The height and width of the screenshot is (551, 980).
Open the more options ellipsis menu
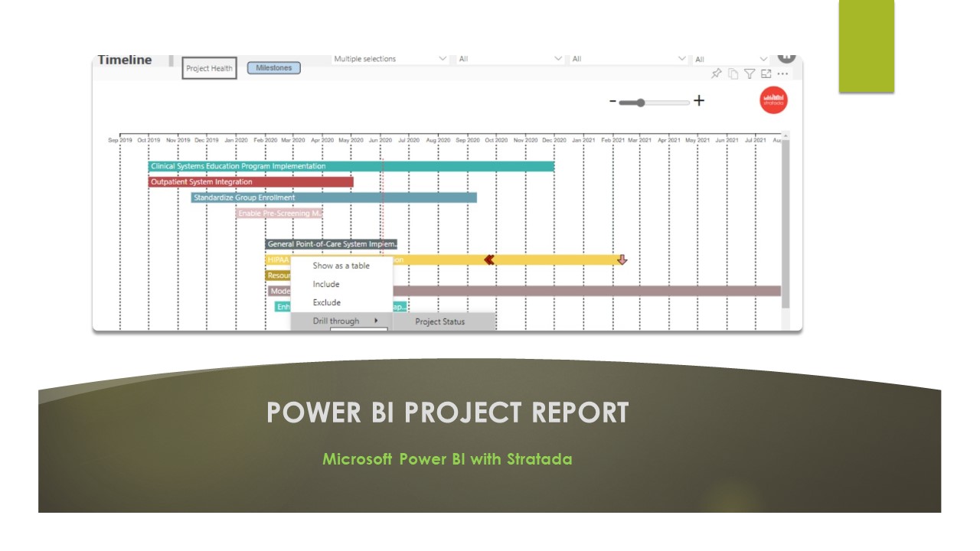pyautogui.click(x=782, y=73)
